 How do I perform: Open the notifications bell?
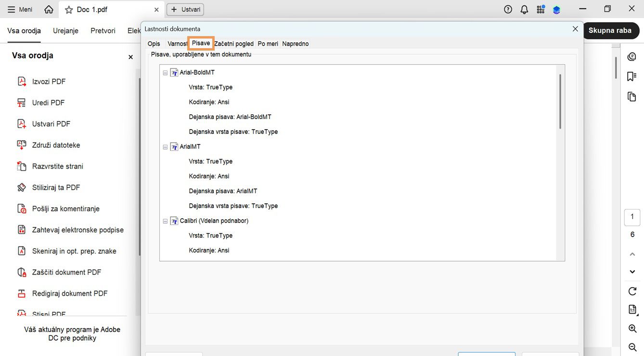(x=524, y=10)
